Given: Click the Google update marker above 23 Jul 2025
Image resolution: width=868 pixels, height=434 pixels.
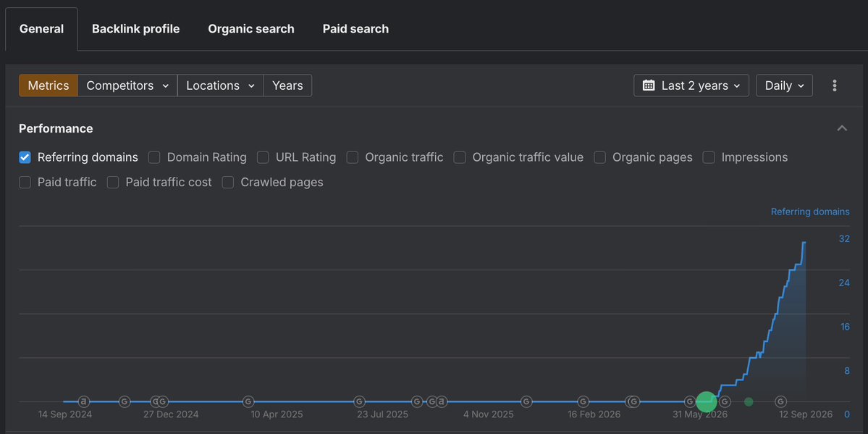Looking at the screenshot, I should pos(359,401).
